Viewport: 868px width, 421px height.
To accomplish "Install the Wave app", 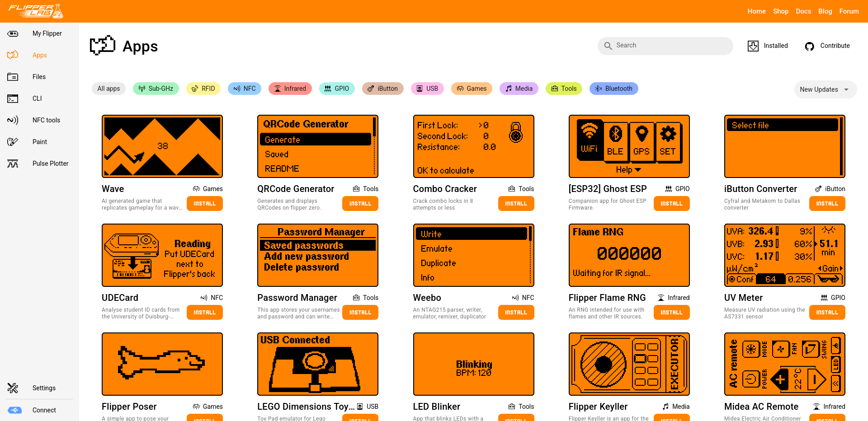I will (205, 204).
